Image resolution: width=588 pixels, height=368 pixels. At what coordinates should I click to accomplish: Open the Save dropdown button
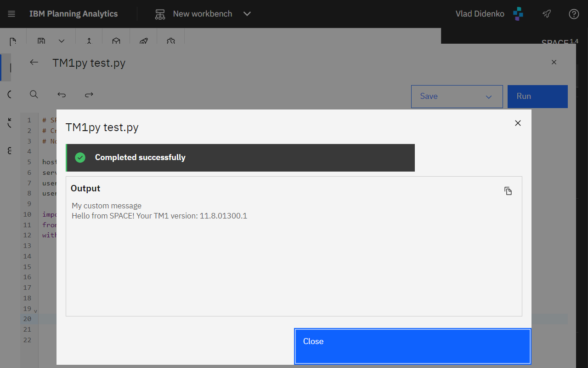(457, 97)
